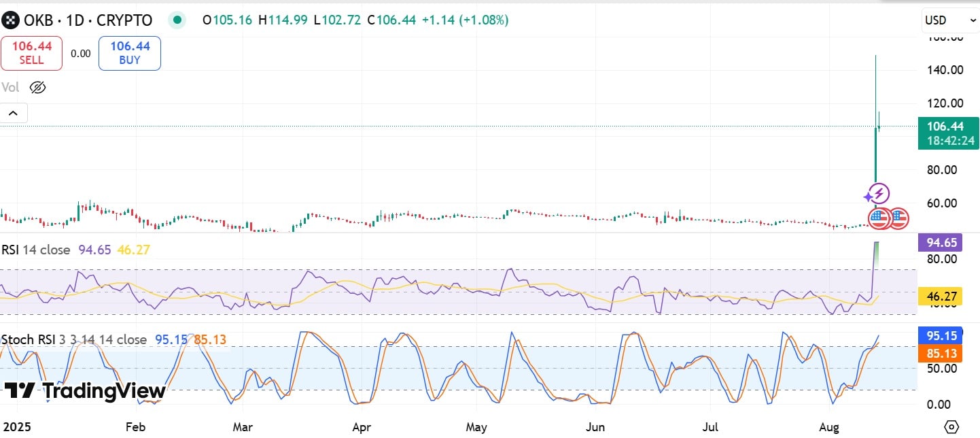Open chart settings gear icon

(951, 427)
